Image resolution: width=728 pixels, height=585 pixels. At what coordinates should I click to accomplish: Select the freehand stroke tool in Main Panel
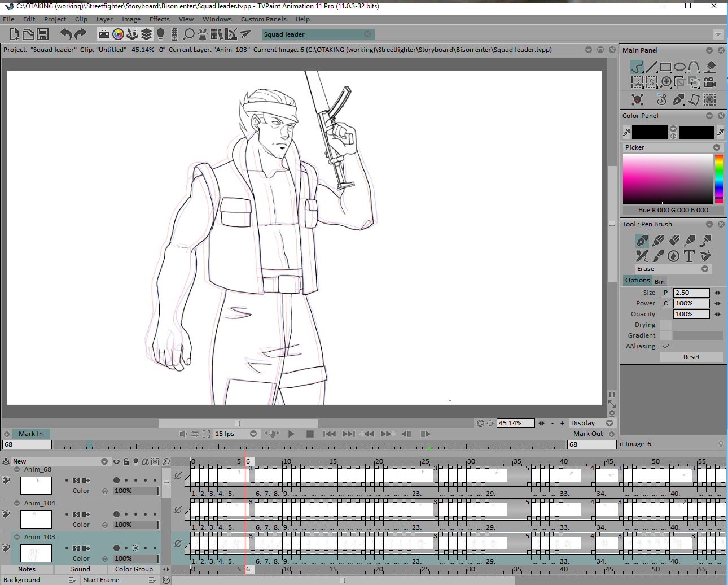pyautogui.click(x=637, y=67)
